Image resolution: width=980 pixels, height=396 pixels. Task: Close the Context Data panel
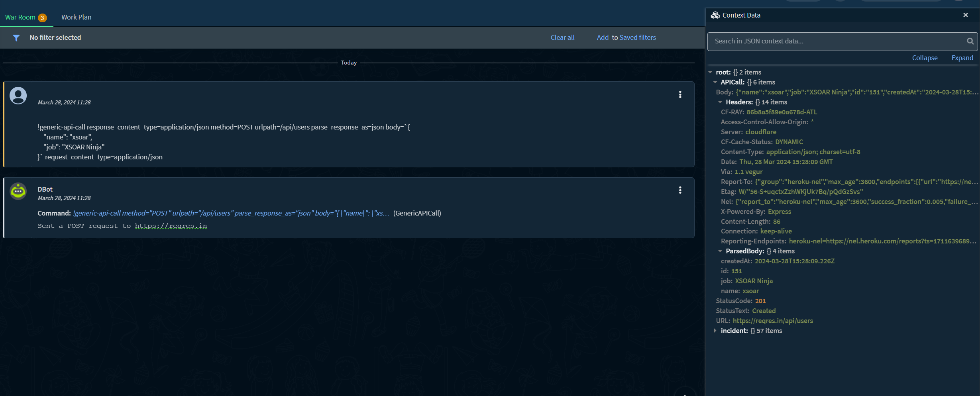(965, 15)
